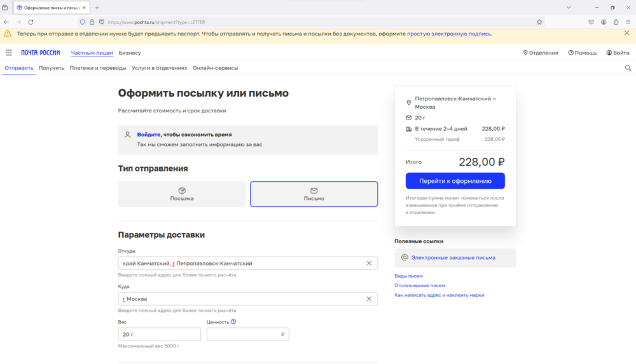The height and width of the screenshot is (364, 636).
Task: Clear the Куда Москва field
Action: [369, 299]
